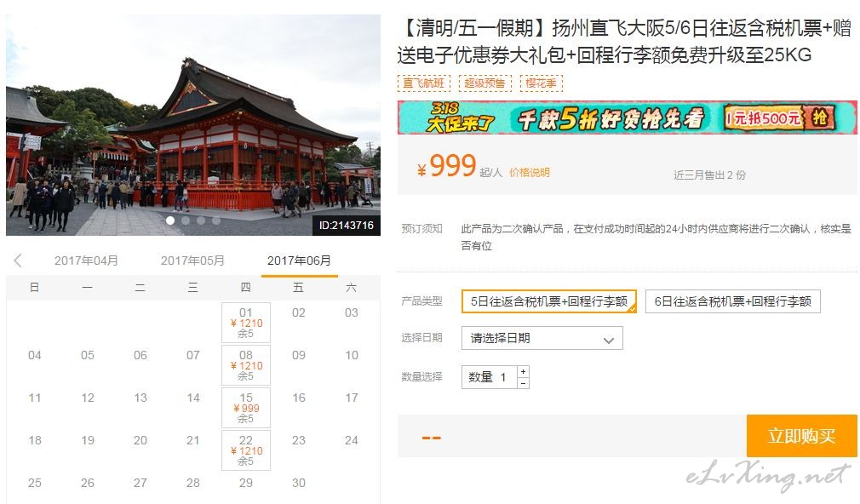Pick June 08 priced ¥1210
The image size is (860, 504).
coord(246,365)
